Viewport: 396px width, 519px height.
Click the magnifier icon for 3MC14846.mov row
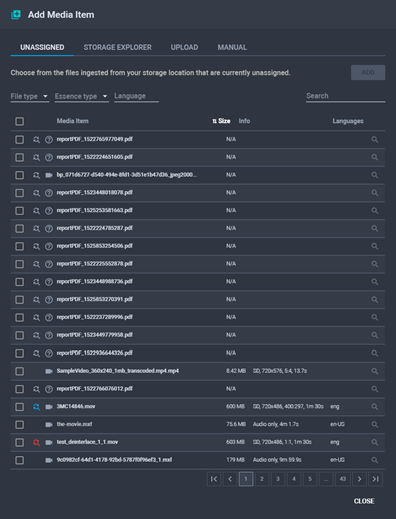click(x=375, y=407)
